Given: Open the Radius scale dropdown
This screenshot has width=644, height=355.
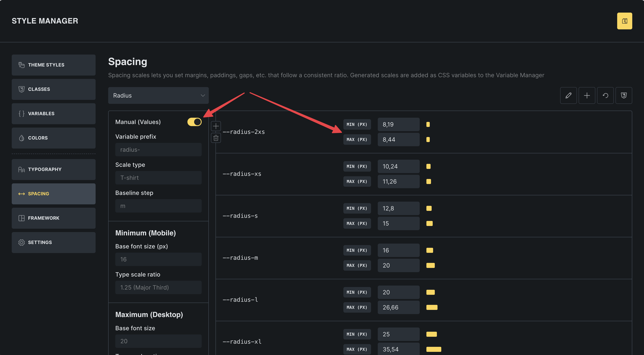Looking at the screenshot, I should coord(158,95).
